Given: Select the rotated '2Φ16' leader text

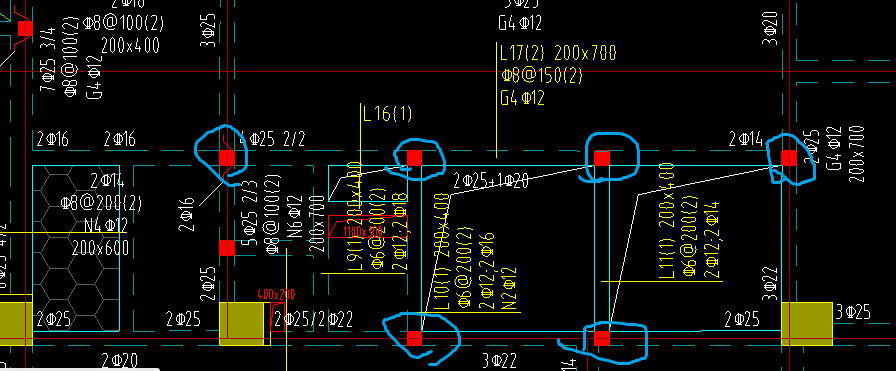Looking at the screenshot, I should pos(187,214).
